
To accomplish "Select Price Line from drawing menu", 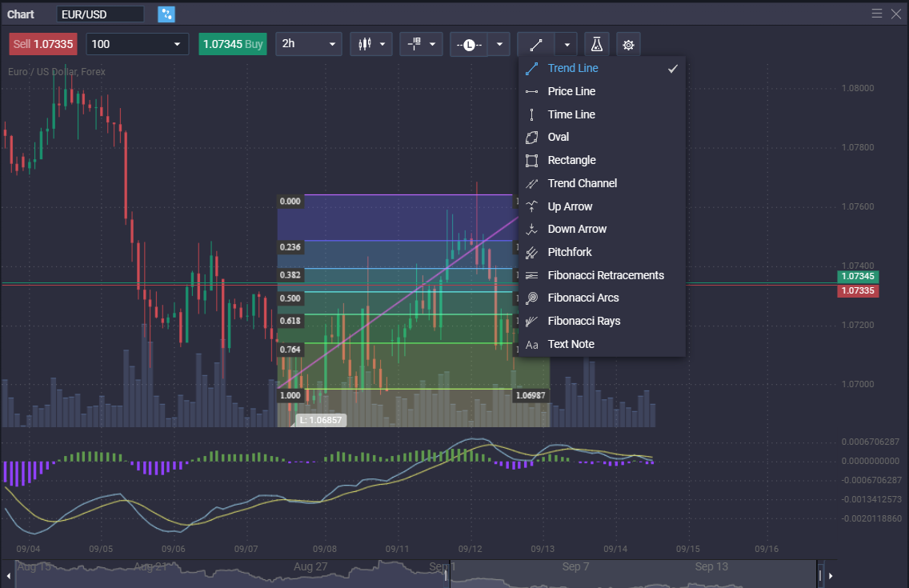I will click(602, 91).
